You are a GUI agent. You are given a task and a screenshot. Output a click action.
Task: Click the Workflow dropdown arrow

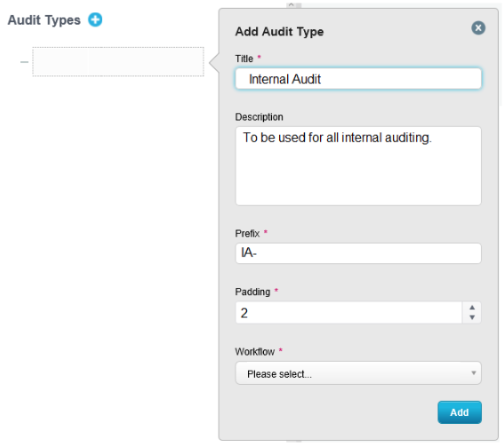474,373
